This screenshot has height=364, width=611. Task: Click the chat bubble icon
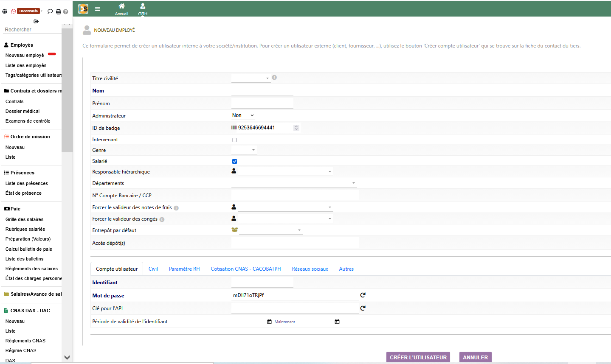coord(50,11)
